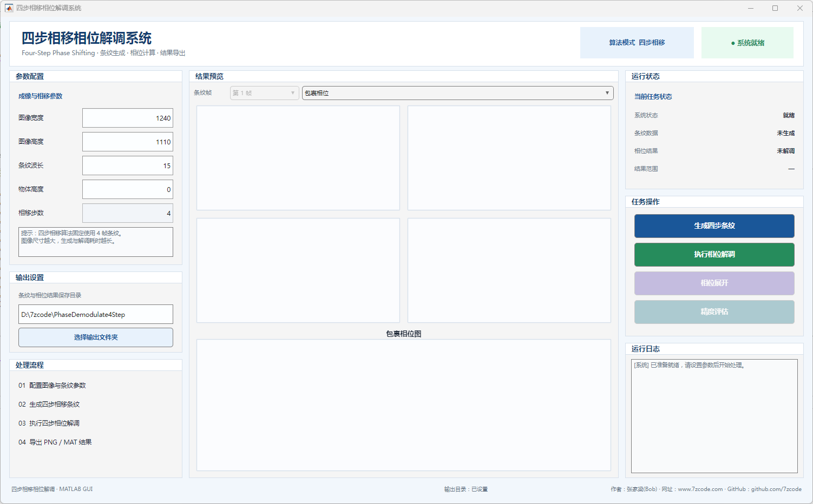Click the large 包裹相位图 preview axes
The height and width of the screenshot is (504, 813).
404,406
